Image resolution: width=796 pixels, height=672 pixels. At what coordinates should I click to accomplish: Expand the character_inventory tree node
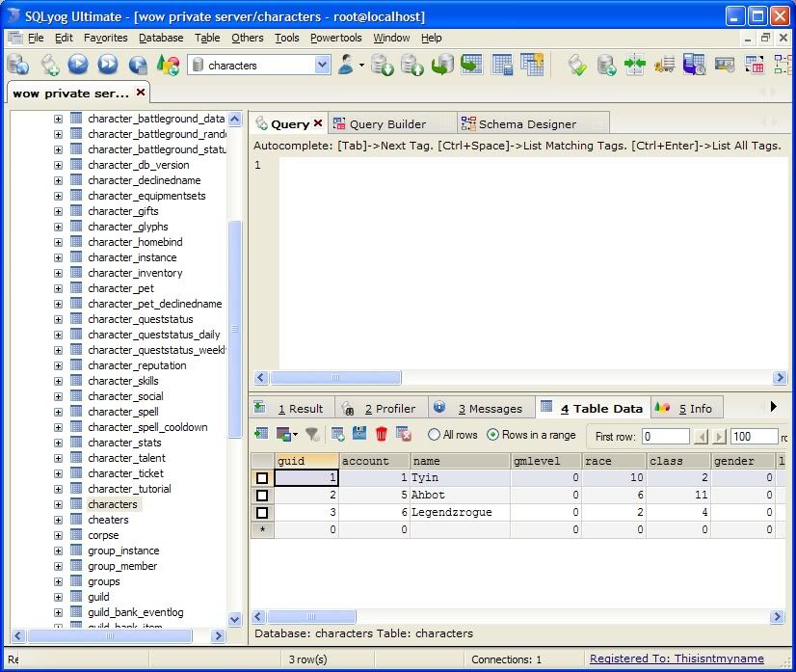59,273
